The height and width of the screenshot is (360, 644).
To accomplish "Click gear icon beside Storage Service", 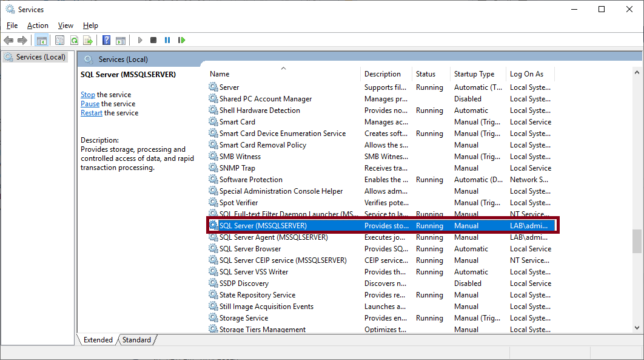I will coord(213,318).
